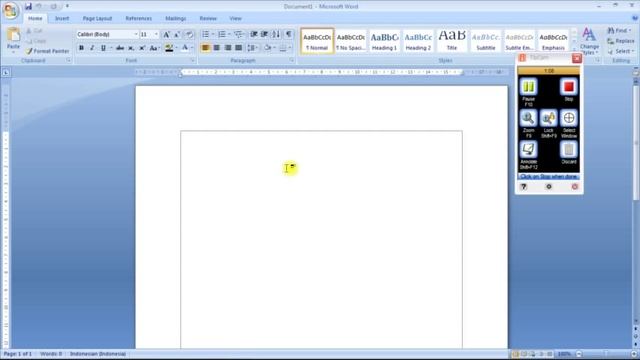Switch to the Insert tab
640x360 pixels.
click(62, 18)
